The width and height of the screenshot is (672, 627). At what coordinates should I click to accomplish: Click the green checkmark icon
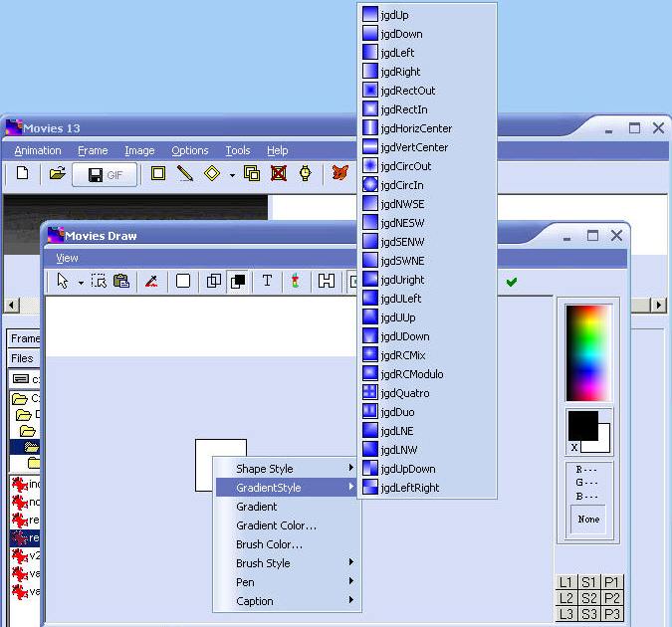coord(512,282)
